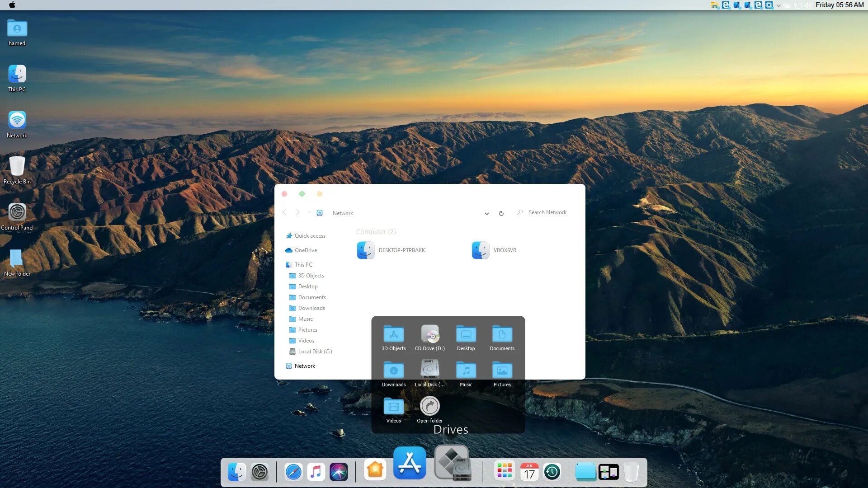Click the Time Machine dock icon
This screenshot has height=488, width=868.
(552, 472)
